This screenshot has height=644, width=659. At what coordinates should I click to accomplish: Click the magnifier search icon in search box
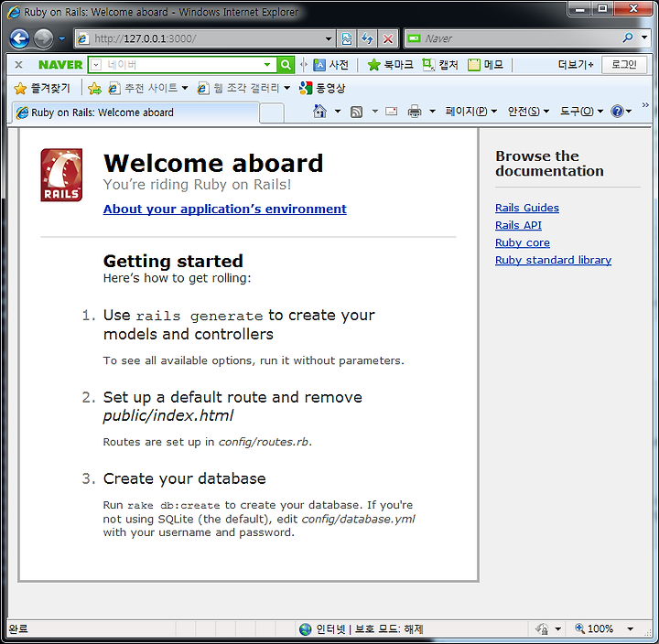click(628, 38)
